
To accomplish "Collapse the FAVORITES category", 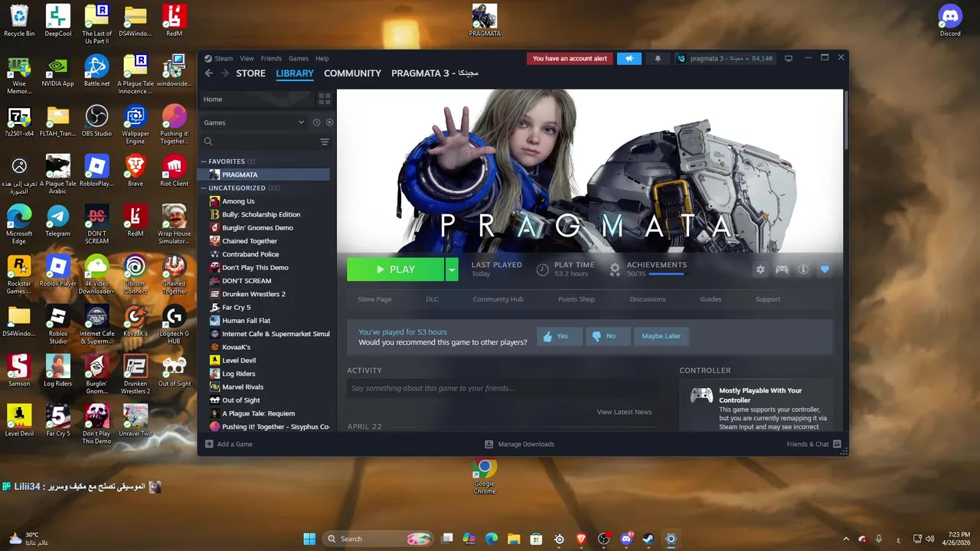I will 204,161.
